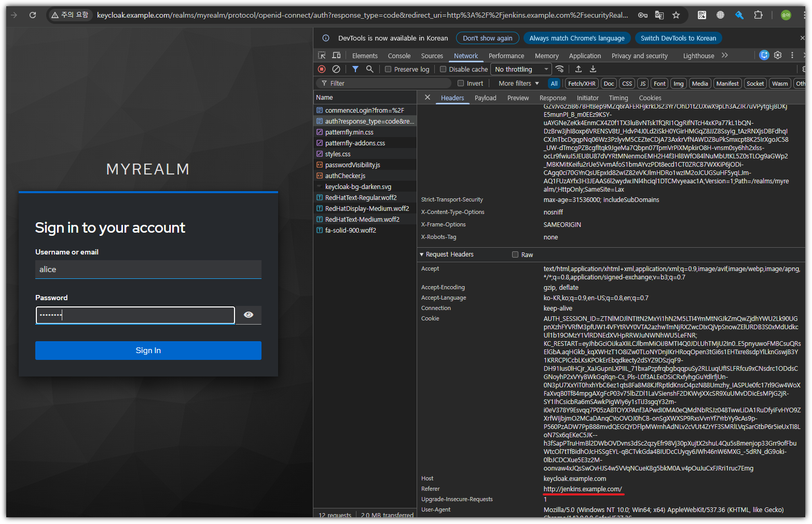This screenshot has width=812, height=524.
Task: Open network search with magnifier icon
Action: [369, 69]
